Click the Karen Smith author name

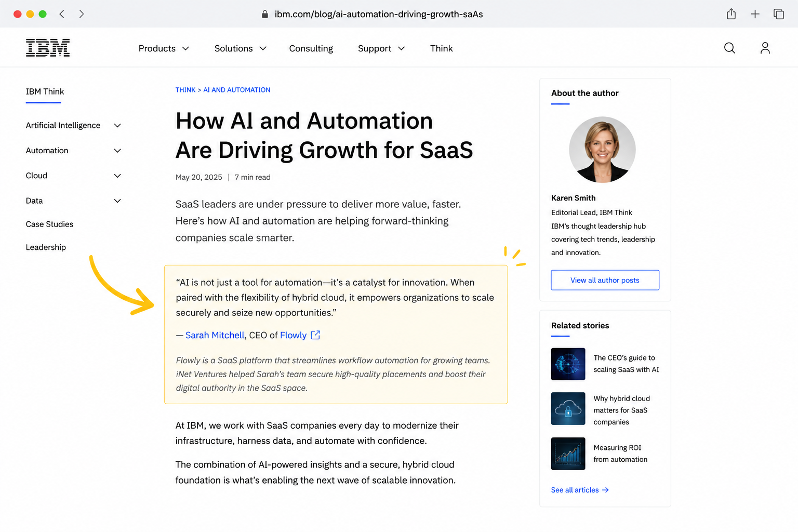pos(573,198)
